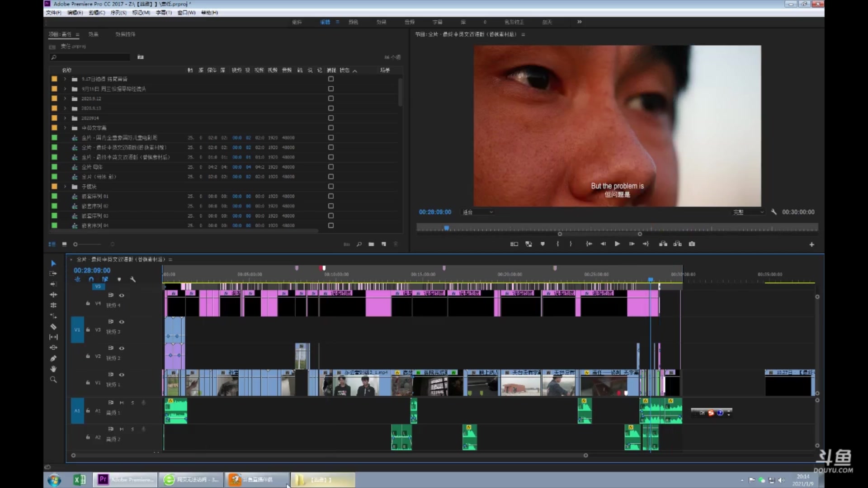Select the Rolling Edit tool
The height and width of the screenshot is (488, 868).
(53, 305)
